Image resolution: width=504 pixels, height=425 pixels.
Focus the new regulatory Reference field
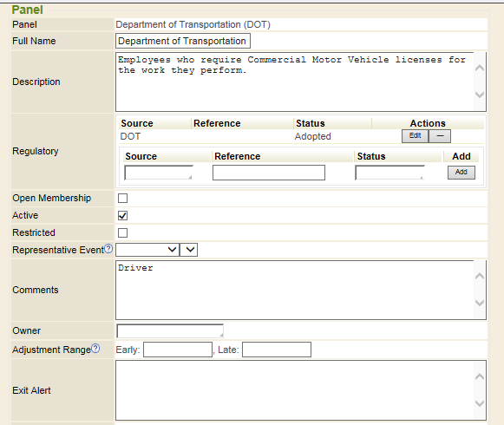coord(269,173)
